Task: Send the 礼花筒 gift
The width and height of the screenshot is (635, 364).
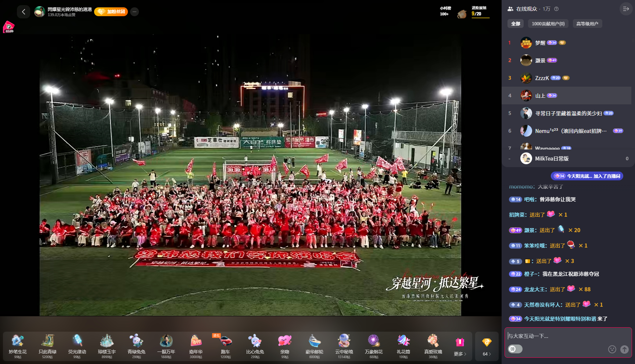Action: click(403, 346)
